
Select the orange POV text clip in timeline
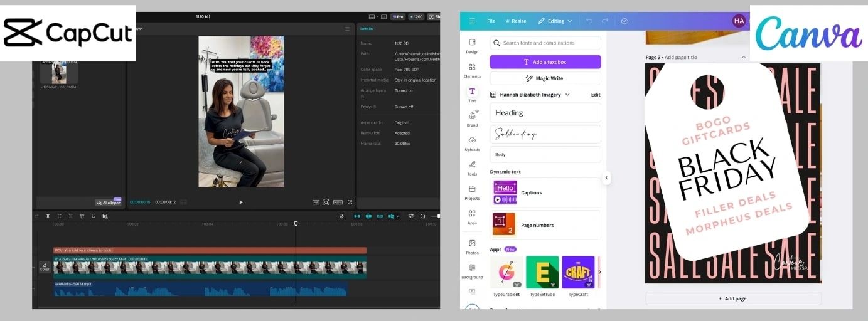(210, 250)
